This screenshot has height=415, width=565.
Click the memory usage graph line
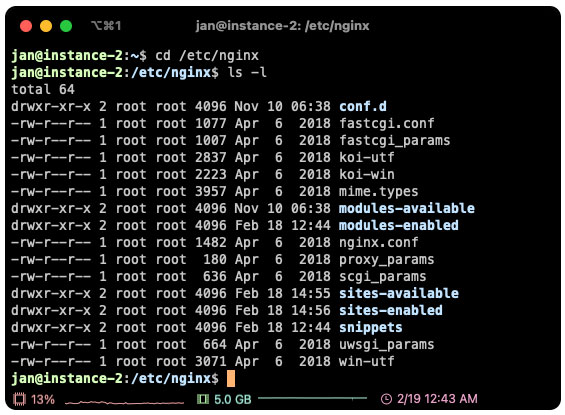(x=312, y=398)
